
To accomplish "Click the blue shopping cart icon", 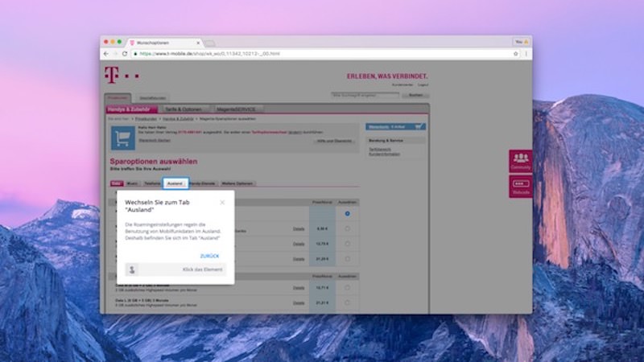I will coord(123,138).
